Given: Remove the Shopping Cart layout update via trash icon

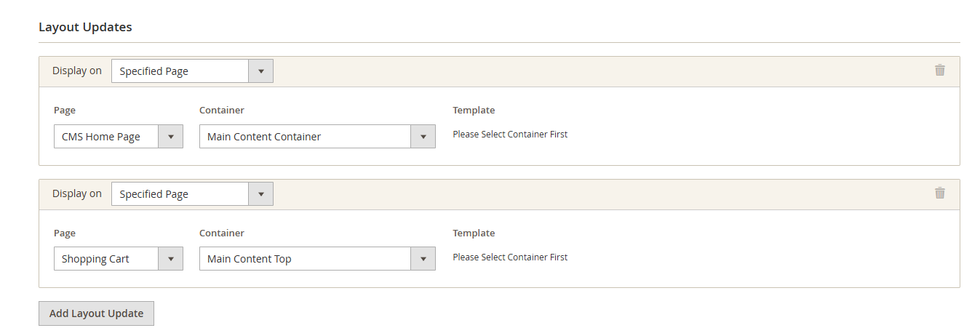Looking at the screenshot, I should click(x=940, y=193).
